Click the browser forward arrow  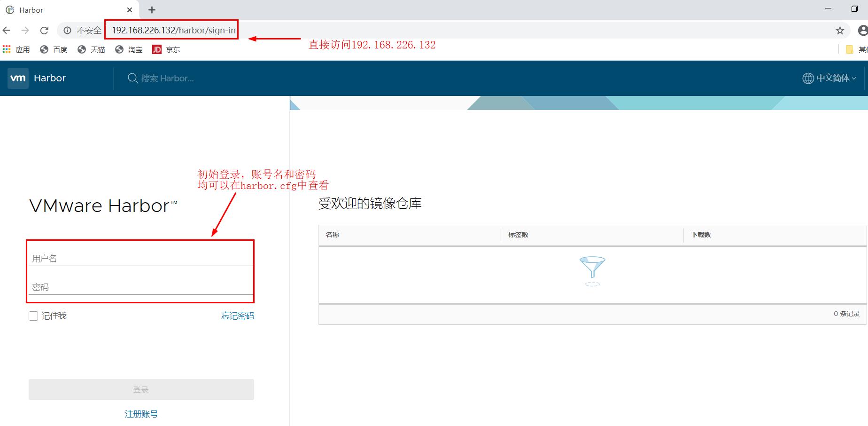pos(25,31)
